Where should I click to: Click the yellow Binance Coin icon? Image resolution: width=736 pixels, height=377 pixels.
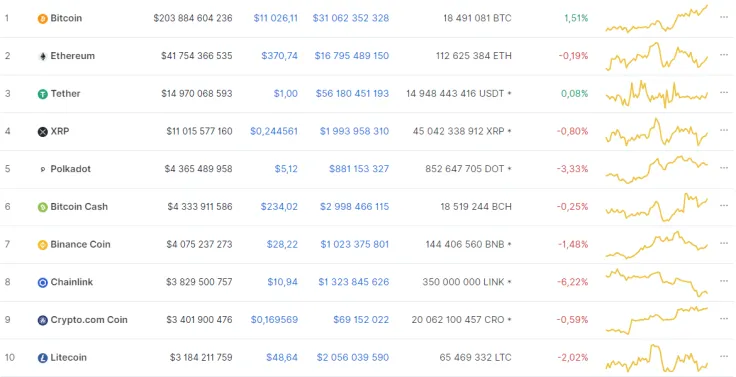coord(43,245)
